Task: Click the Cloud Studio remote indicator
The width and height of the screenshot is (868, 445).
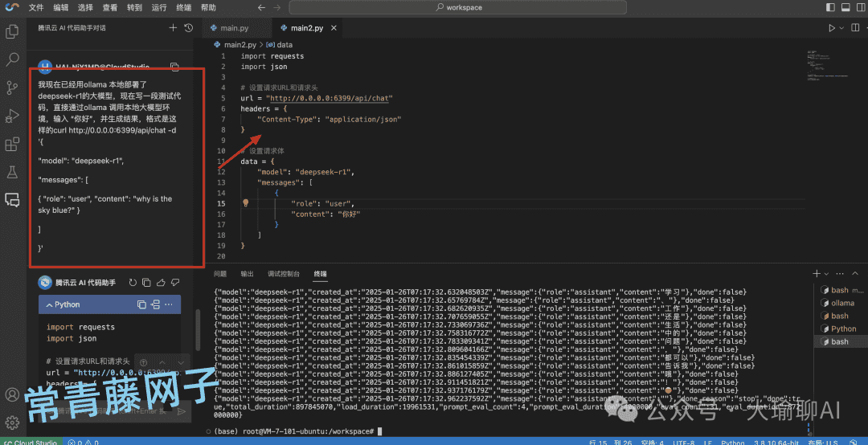Action: click(x=31, y=443)
